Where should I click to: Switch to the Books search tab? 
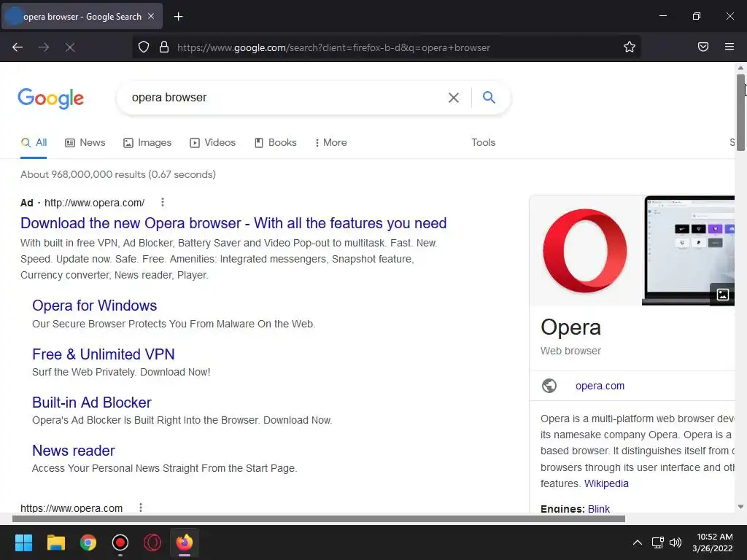tap(275, 142)
